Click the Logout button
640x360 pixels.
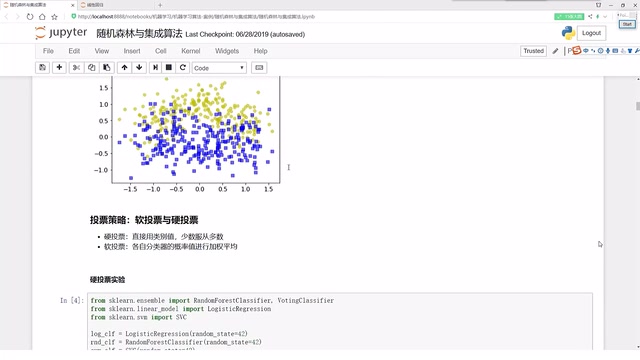(591, 33)
